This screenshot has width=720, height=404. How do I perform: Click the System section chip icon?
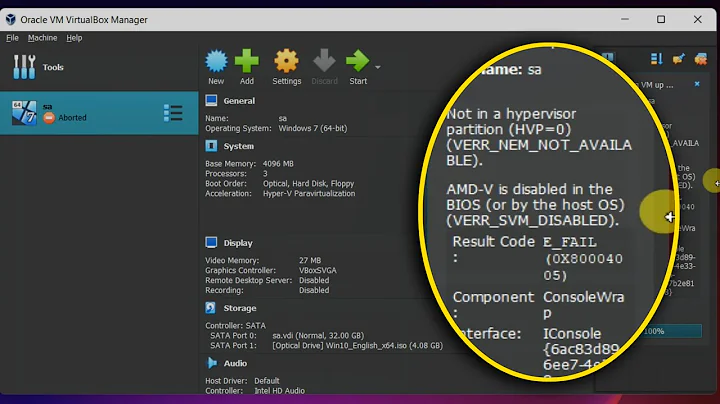[x=211, y=146]
